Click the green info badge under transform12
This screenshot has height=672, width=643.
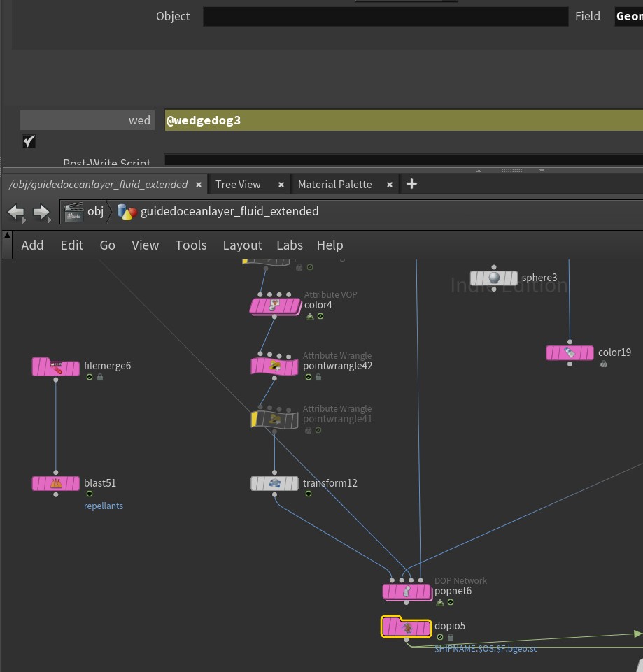pos(309,494)
